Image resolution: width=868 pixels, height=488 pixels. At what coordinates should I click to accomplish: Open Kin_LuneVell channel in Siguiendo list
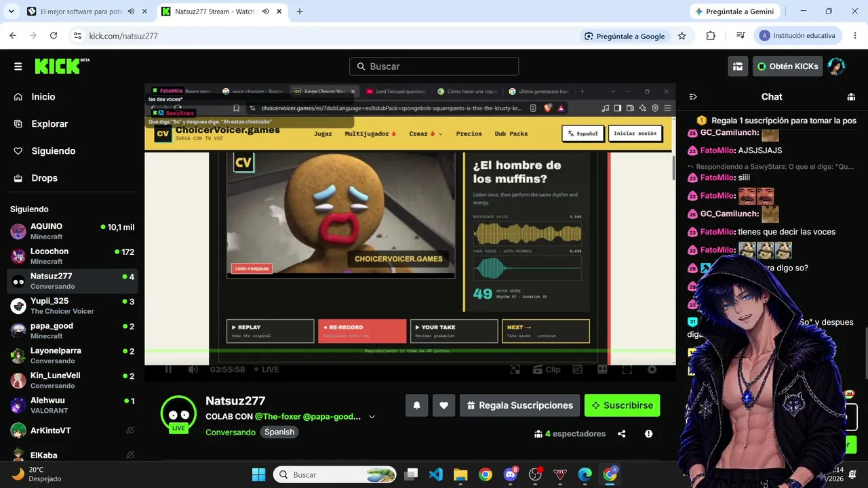pyautogui.click(x=72, y=380)
